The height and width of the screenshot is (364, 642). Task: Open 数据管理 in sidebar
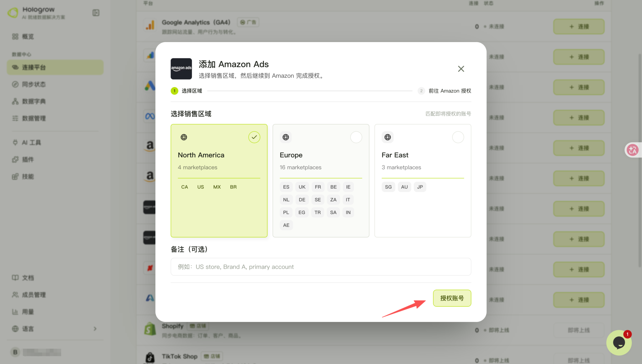[55, 118]
